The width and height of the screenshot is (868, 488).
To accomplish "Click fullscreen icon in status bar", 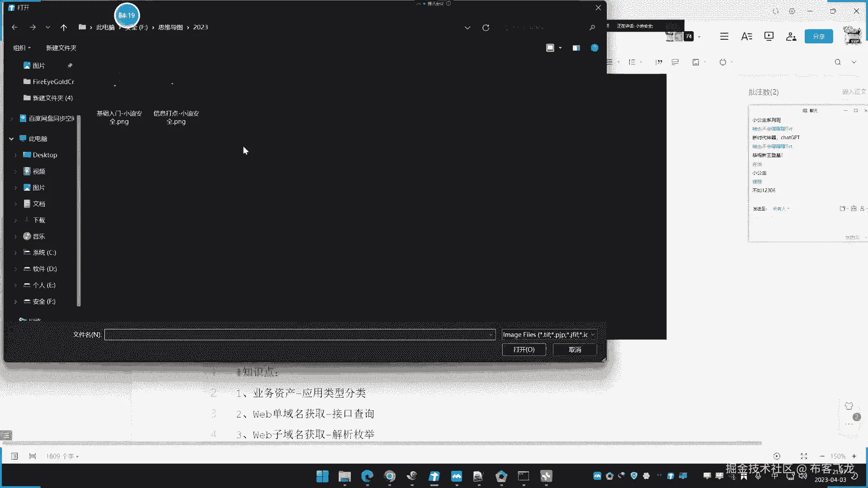I will click(804, 456).
